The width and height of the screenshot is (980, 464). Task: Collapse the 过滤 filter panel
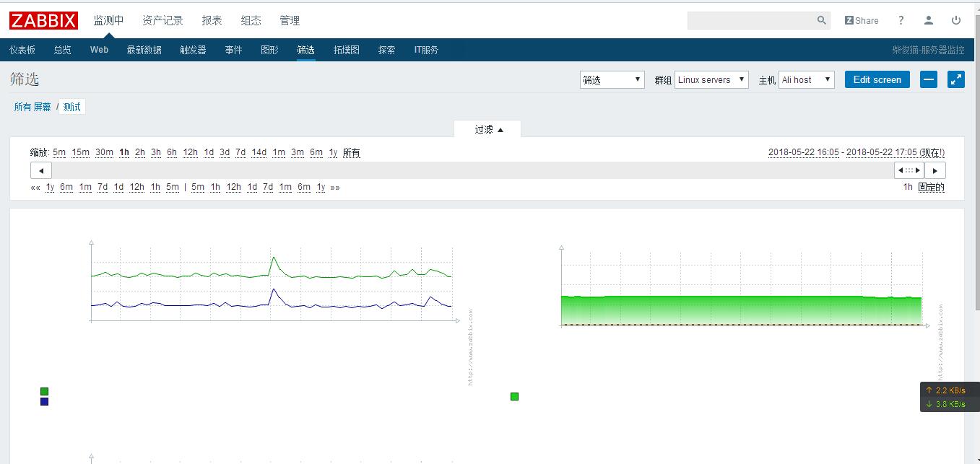point(488,129)
